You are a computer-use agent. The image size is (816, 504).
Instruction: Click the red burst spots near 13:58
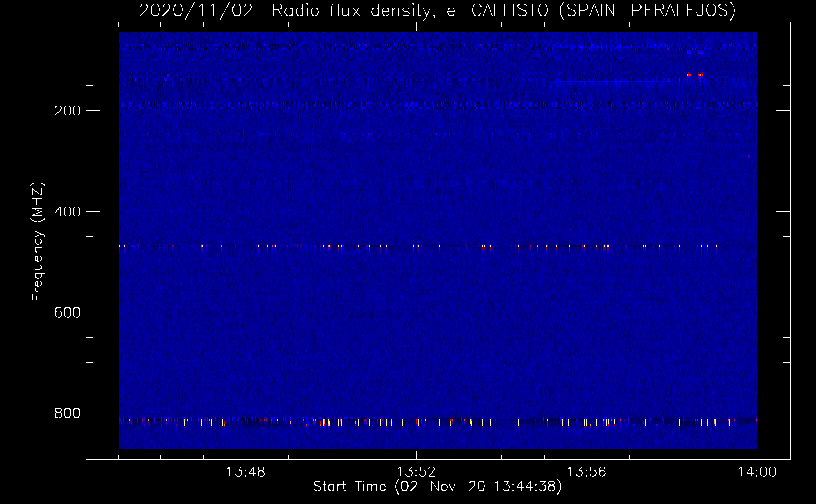tap(694, 74)
